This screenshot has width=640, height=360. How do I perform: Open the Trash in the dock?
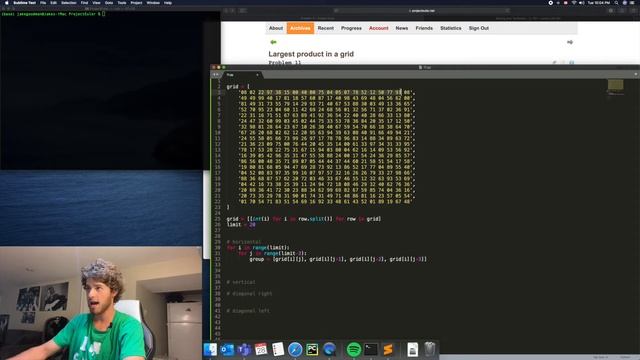[429, 349]
